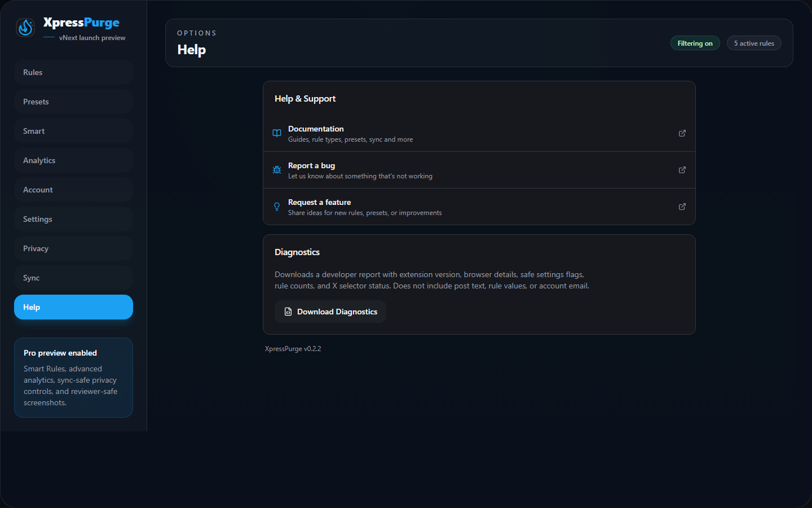The image size is (812, 508).
Task: Click the file icon in Download Diagnostics button
Action: coord(288,312)
